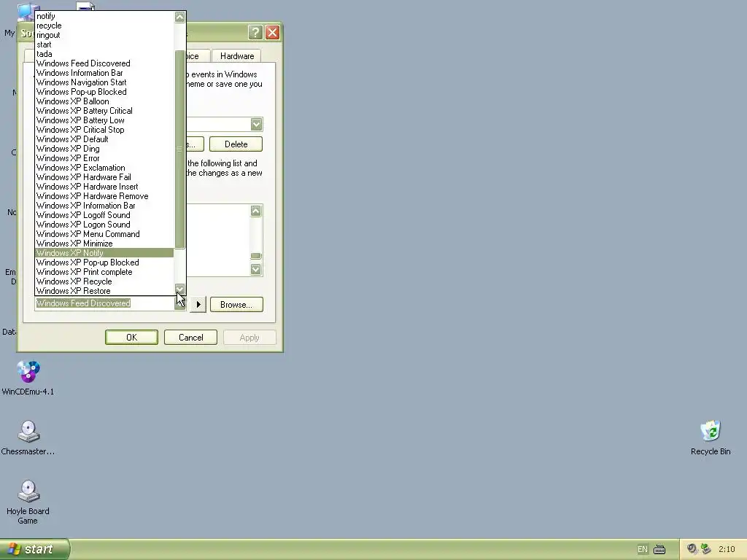Select 'Windows XP Ding' sound

click(x=105, y=149)
